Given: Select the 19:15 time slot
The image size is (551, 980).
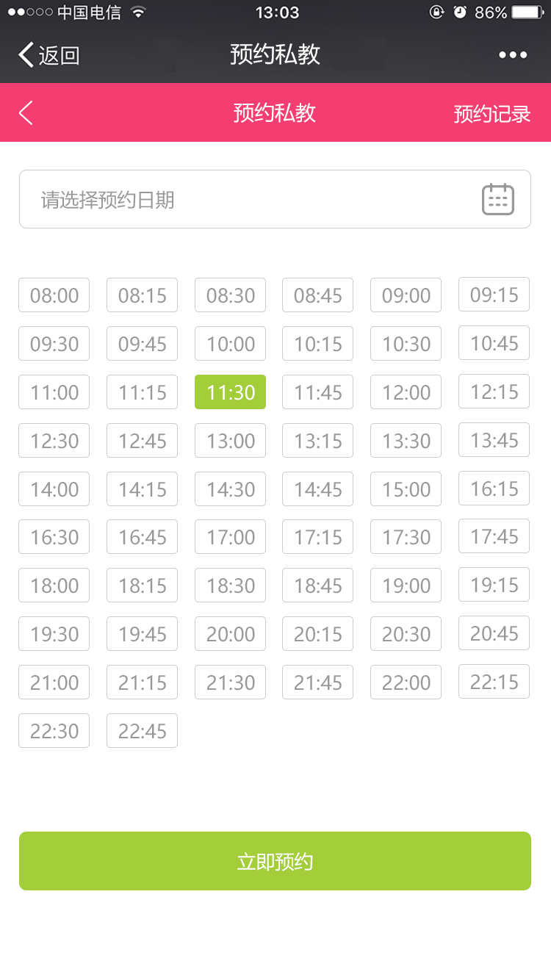Looking at the screenshot, I should [x=494, y=585].
